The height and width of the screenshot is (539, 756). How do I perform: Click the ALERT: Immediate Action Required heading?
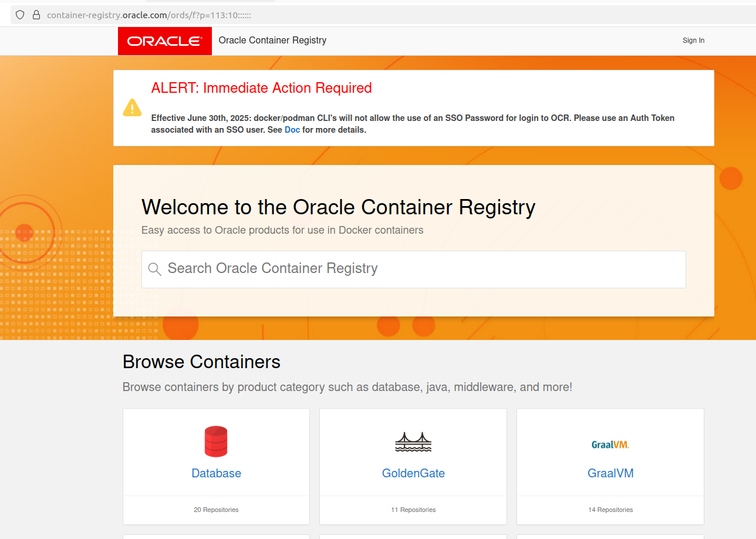(261, 88)
